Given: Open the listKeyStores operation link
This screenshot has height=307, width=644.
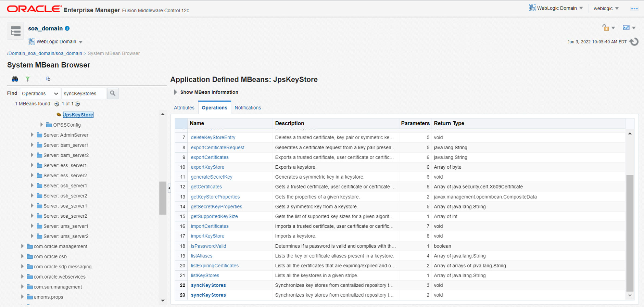Looking at the screenshot, I should (205, 276).
